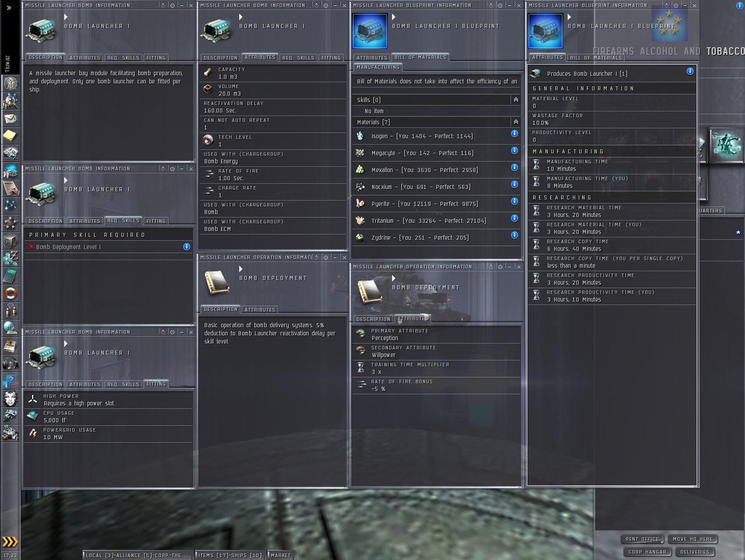Open the Deliveries button
The width and height of the screenshot is (745, 560).
pos(695,552)
